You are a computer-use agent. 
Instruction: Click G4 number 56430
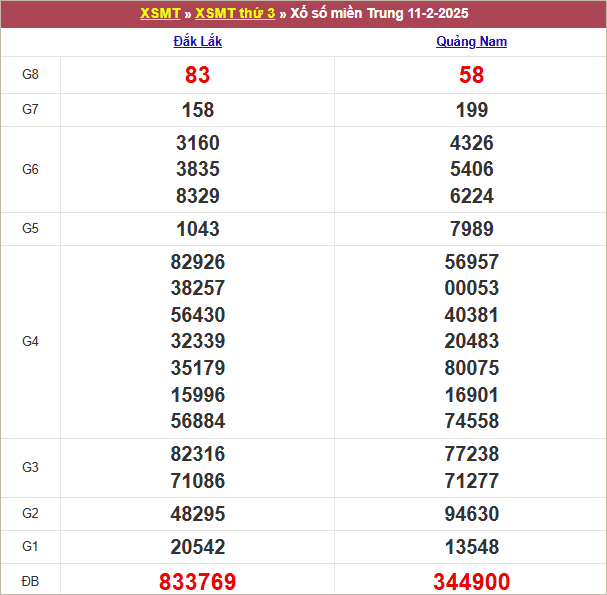(198, 315)
